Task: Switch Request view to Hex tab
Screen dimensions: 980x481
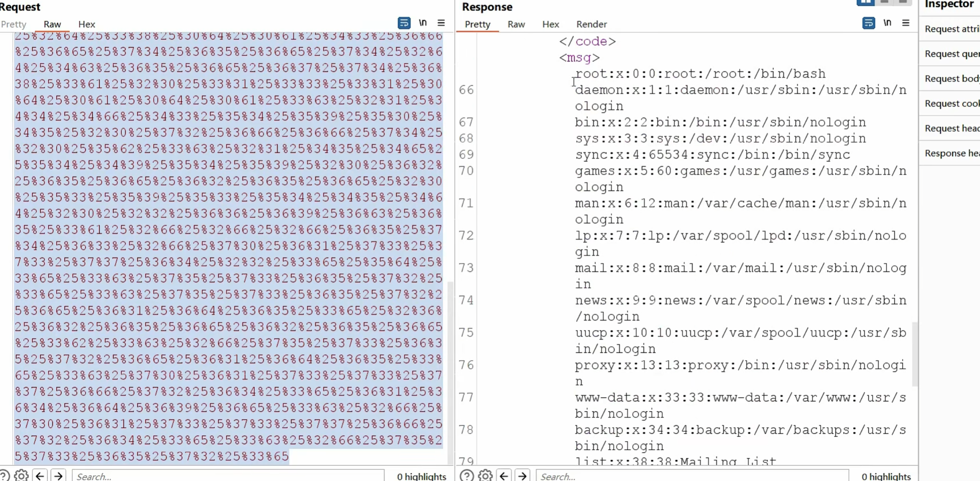Action: pos(87,24)
